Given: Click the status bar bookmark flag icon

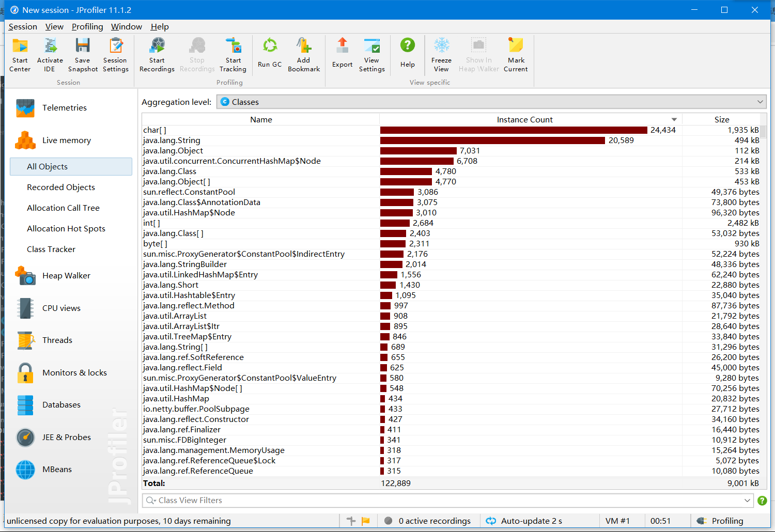Looking at the screenshot, I should pos(366,521).
